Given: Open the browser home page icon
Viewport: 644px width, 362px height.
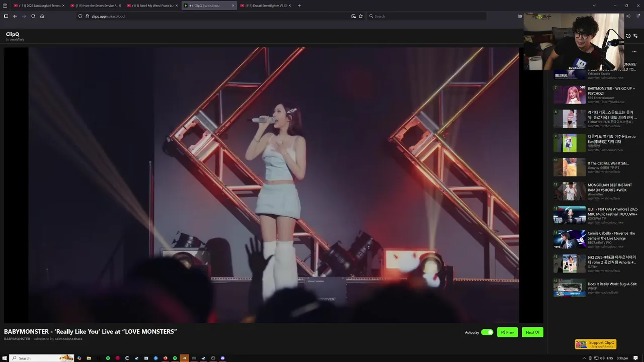Looking at the screenshot, I should point(42,16).
